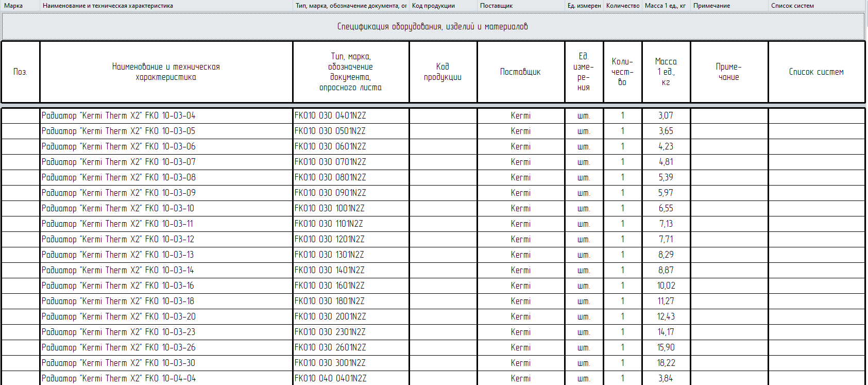Click type cell FK010 030 1601N2Z
This screenshot has height=385, width=868.
pos(351,286)
